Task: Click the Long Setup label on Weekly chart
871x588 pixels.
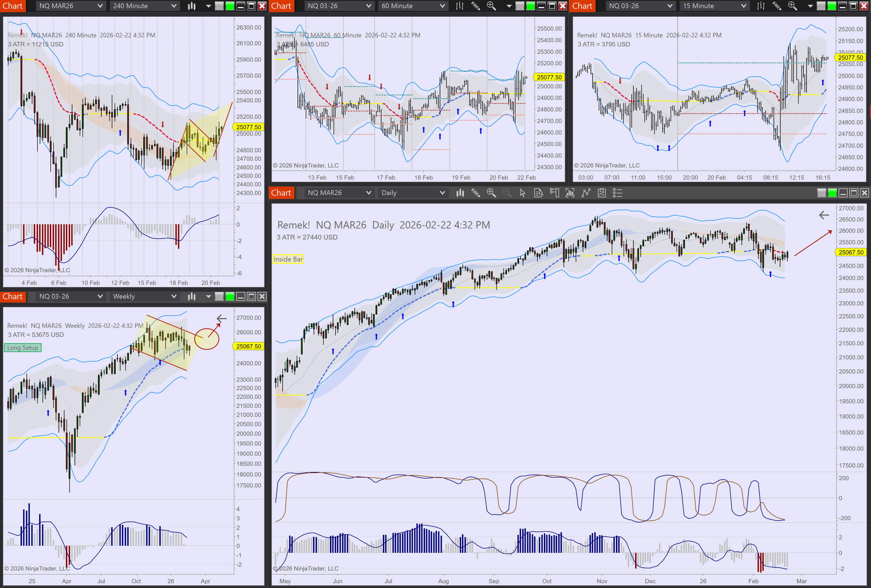Action: (23, 348)
